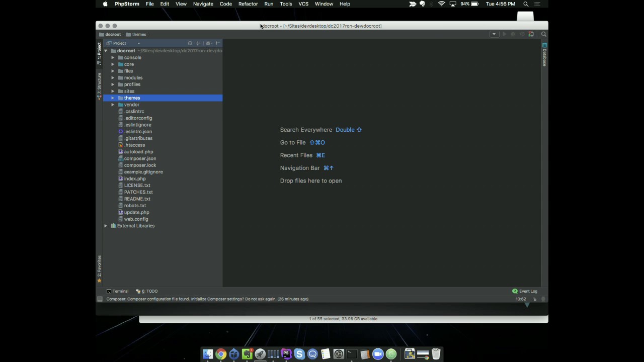Click the PhpStorm icon in the Dock
This screenshot has height=362, width=644.
coord(286,354)
